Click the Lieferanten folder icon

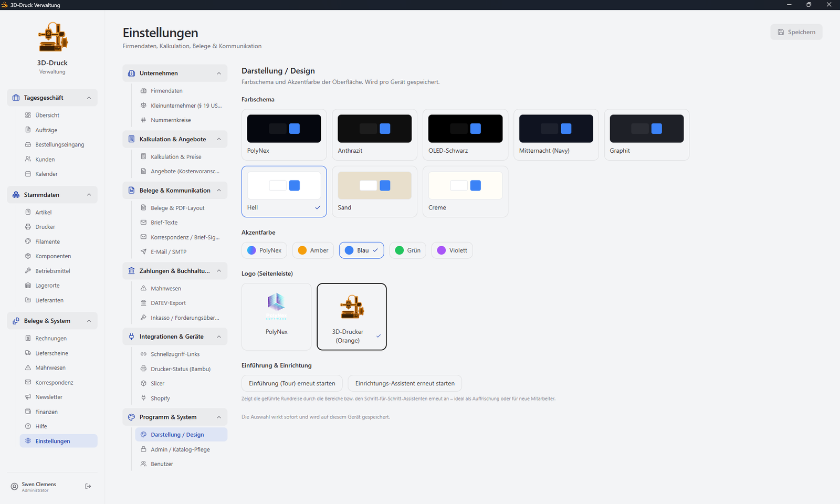tap(28, 300)
